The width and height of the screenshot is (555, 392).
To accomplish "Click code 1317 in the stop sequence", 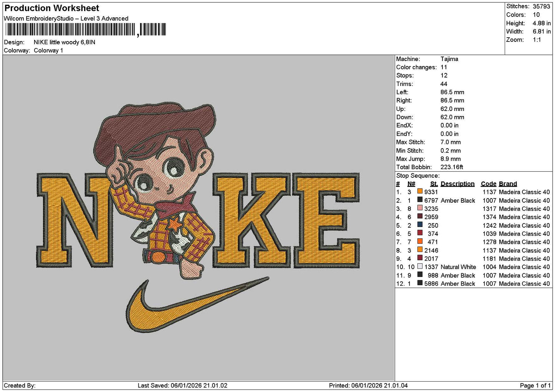I will coord(489,209).
